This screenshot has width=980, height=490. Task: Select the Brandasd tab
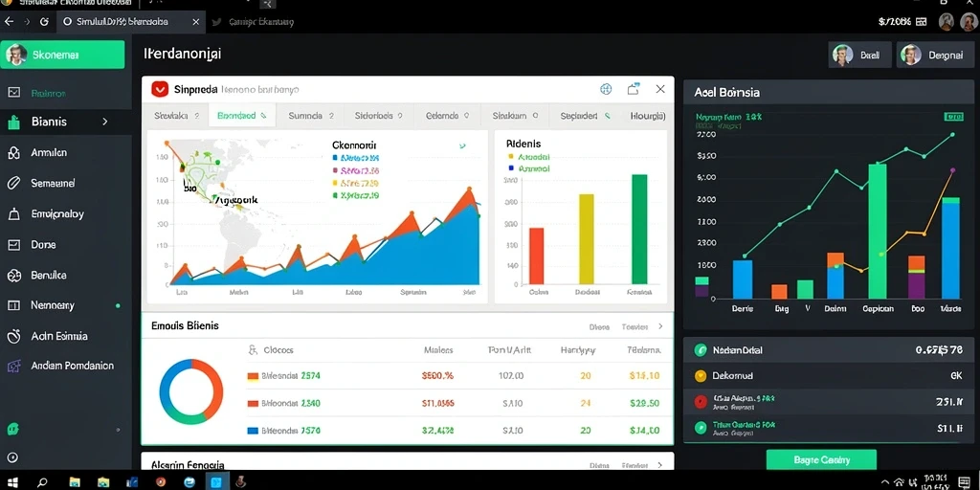pos(242,116)
